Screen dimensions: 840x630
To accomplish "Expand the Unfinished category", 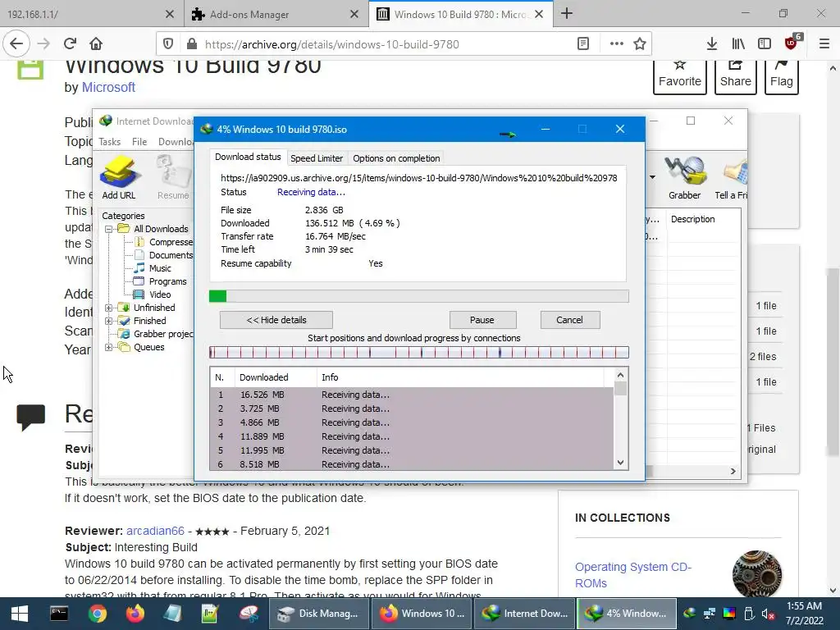I will (x=109, y=308).
